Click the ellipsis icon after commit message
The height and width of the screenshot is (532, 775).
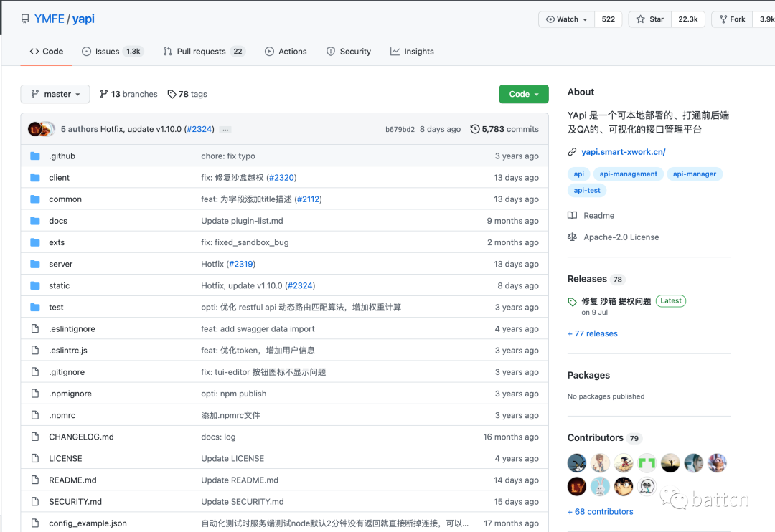click(225, 130)
